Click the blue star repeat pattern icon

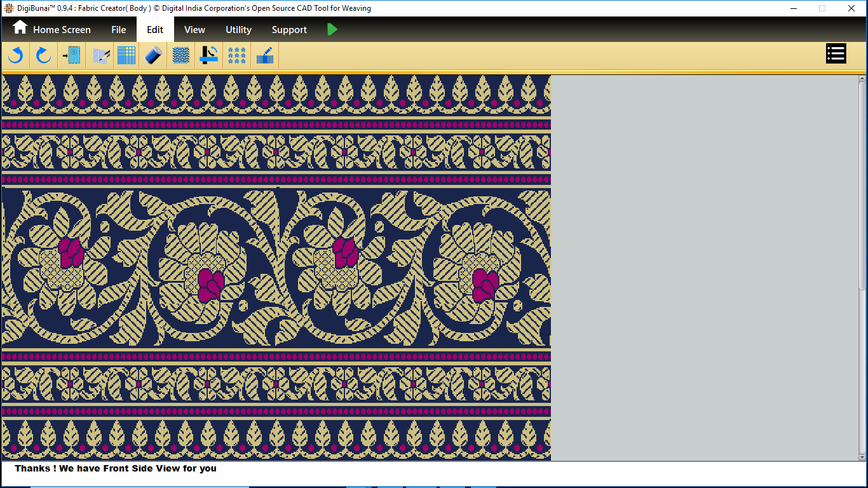pyautogui.click(x=237, y=55)
